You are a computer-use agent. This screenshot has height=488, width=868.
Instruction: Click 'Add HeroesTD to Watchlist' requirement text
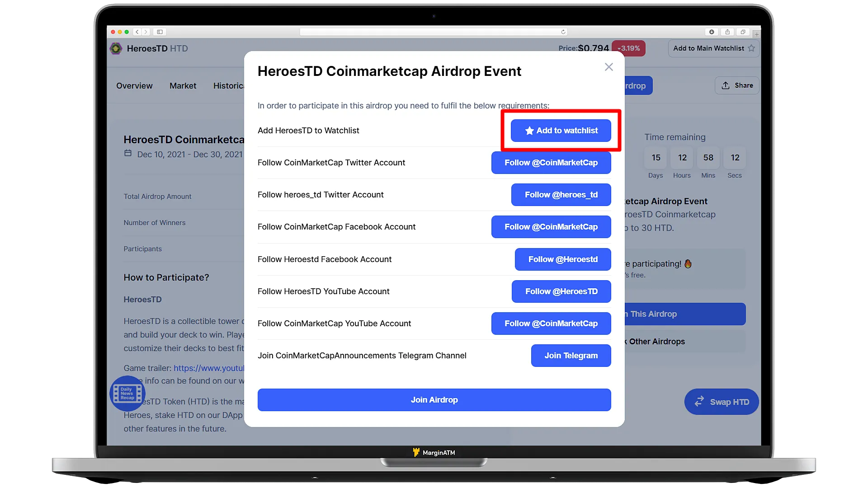308,131
